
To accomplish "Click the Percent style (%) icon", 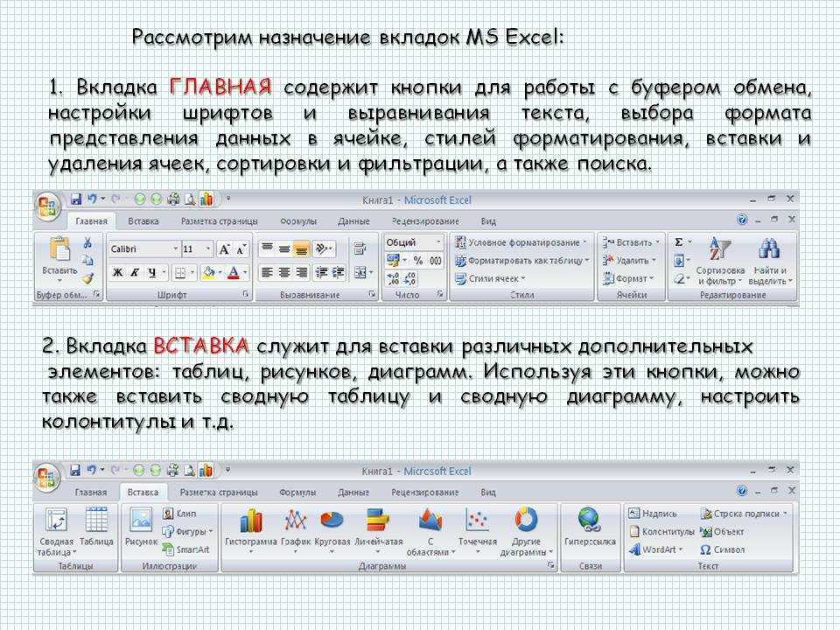I will [x=418, y=261].
